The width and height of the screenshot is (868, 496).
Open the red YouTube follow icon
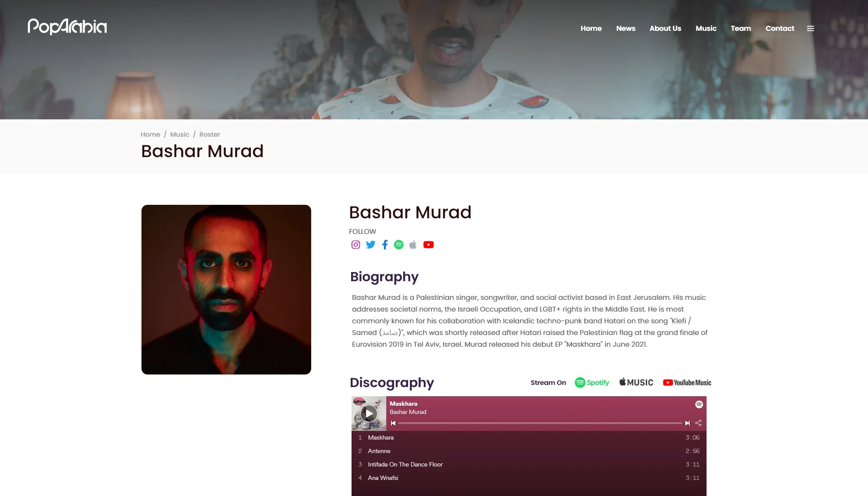tap(428, 245)
